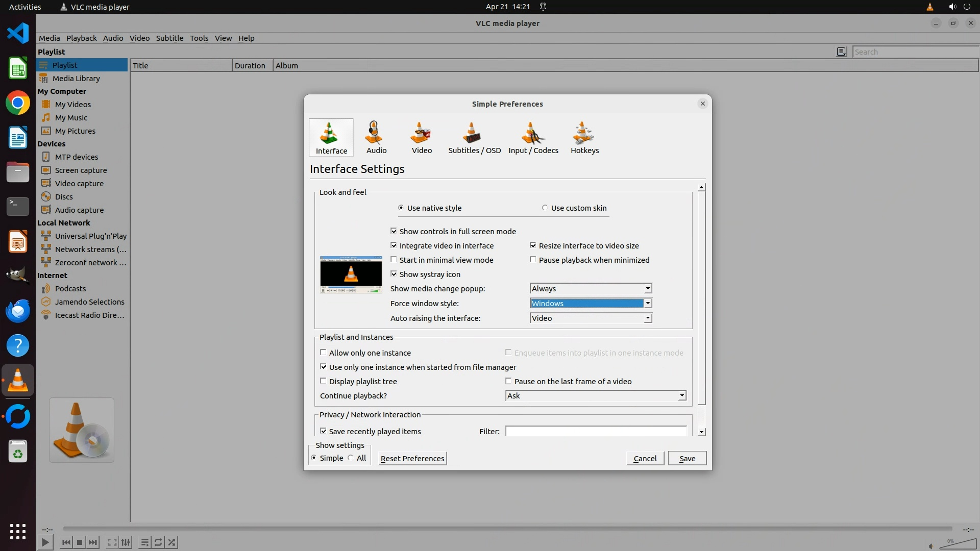The width and height of the screenshot is (980, 551).
Task: Open the Audio preferences cone icon
Action: pos(376,137)
